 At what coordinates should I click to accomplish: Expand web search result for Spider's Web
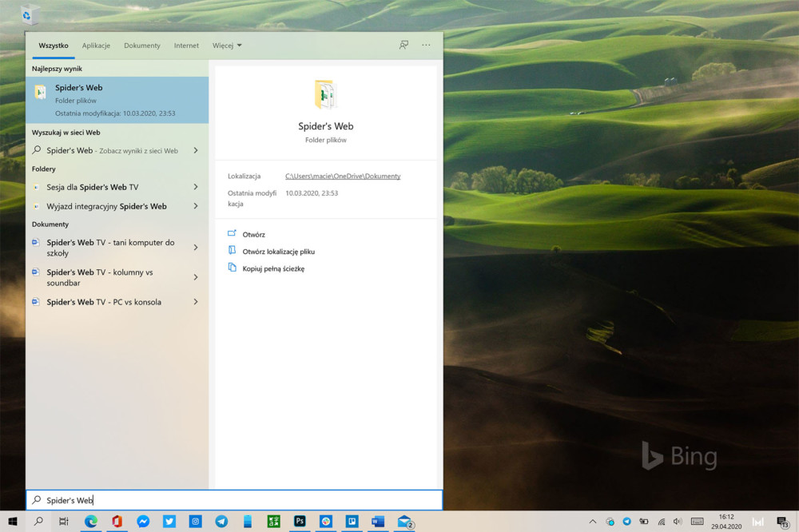point(196,150)
